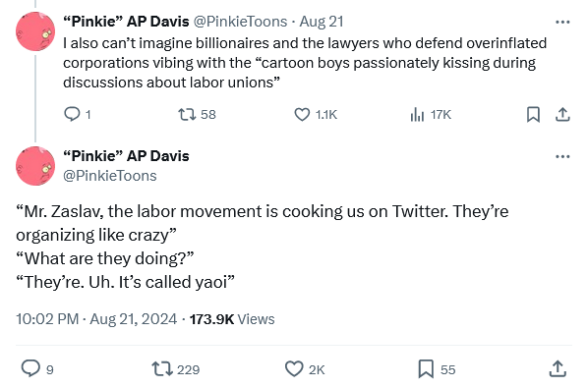Screen dimensions: 588x388
Task: Open more options for the Zaslav tweet
Action: (x=562, y=156)
